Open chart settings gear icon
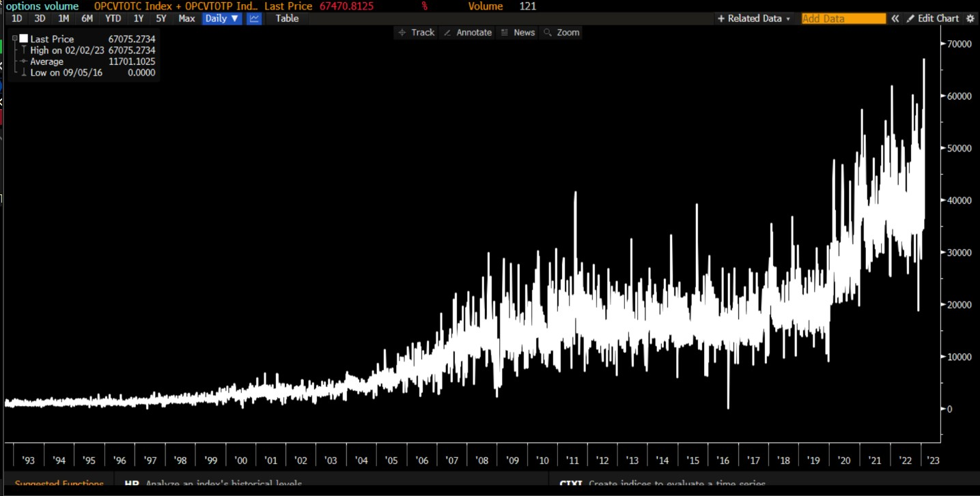The width and height of the screenshot is (980, 496). click(970, 18)
